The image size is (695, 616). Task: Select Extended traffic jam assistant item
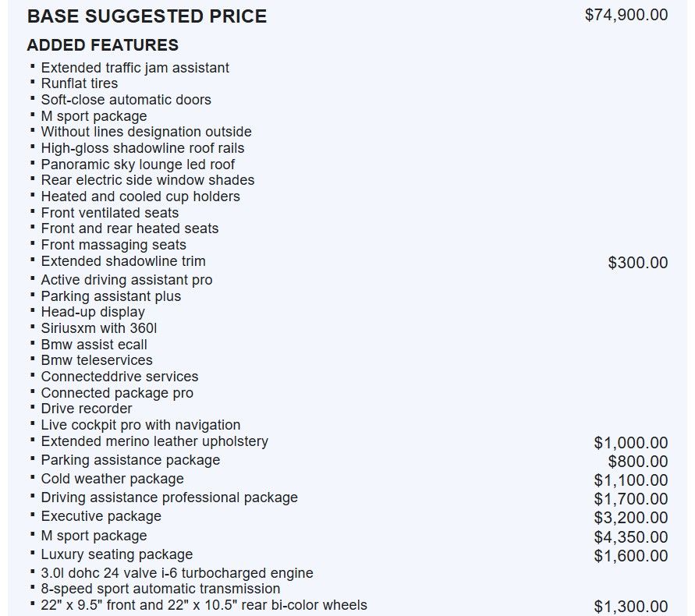(135, 68)
